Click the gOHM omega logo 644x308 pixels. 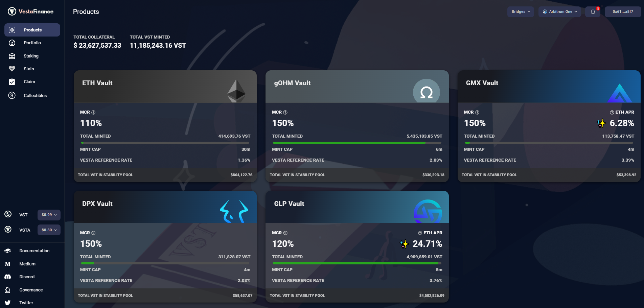click(427, 91)
